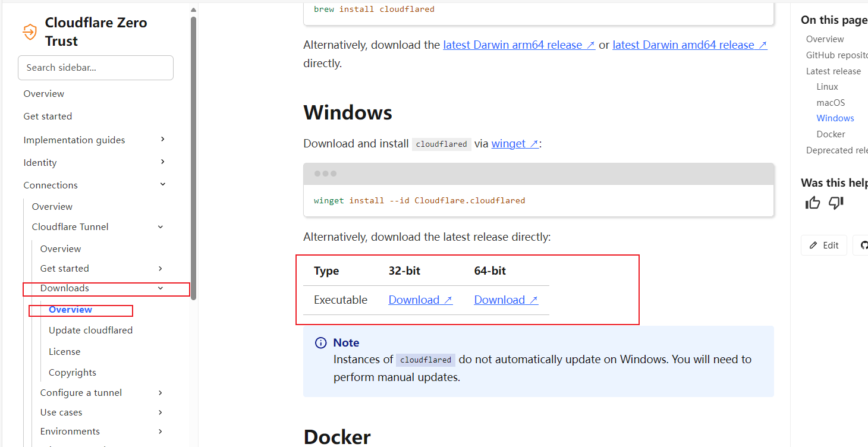Collapse the Connections sidebar section
Image resolution: width=868 pixels, height=447 pixels.
point(163,185)
